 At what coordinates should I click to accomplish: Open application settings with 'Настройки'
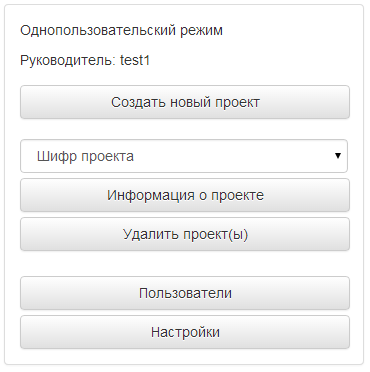pyautogui.click(x=185, y=332)
